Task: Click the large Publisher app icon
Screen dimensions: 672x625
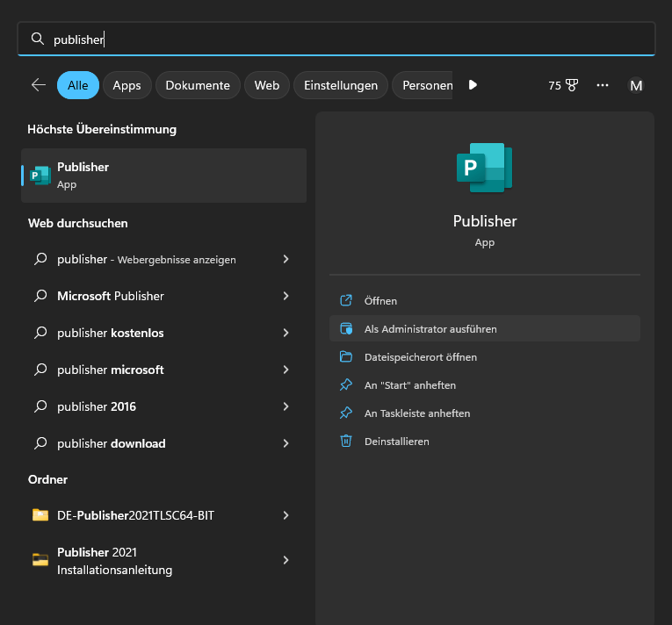Action: pos(484,169)
